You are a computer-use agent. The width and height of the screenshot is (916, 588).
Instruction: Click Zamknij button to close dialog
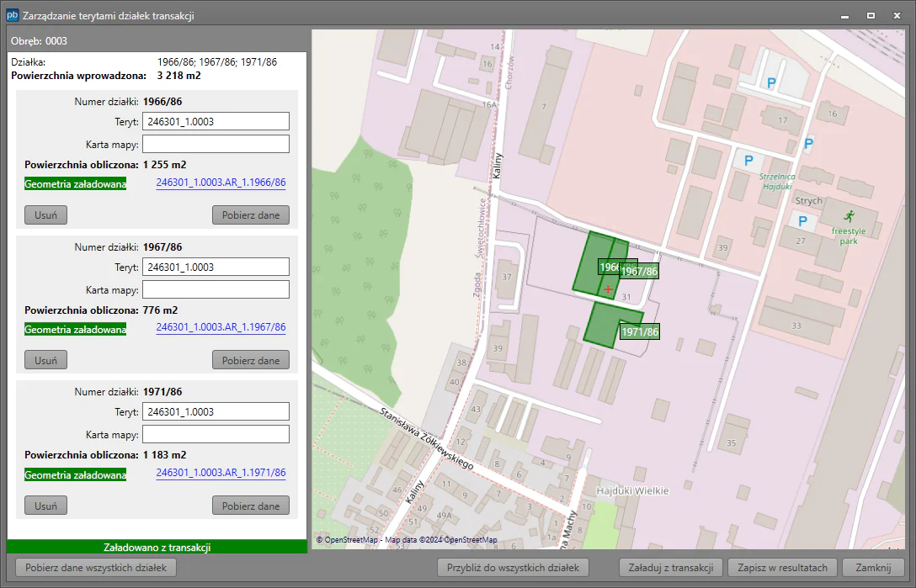click(x=873, y=568)
